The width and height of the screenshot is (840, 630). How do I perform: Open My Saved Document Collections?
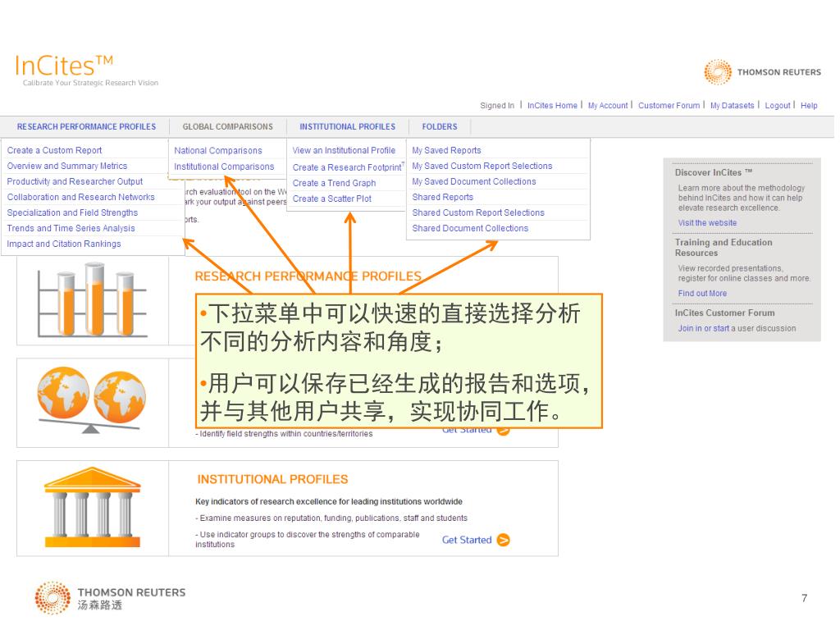pos(473,181)
